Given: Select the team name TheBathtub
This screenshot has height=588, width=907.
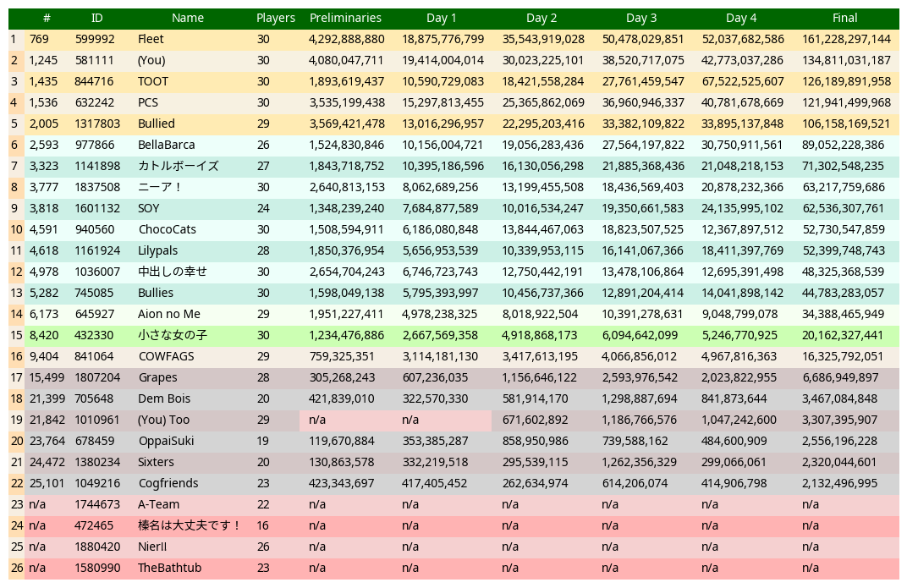Looking at the screenshot, I should (x=169, y=568).
